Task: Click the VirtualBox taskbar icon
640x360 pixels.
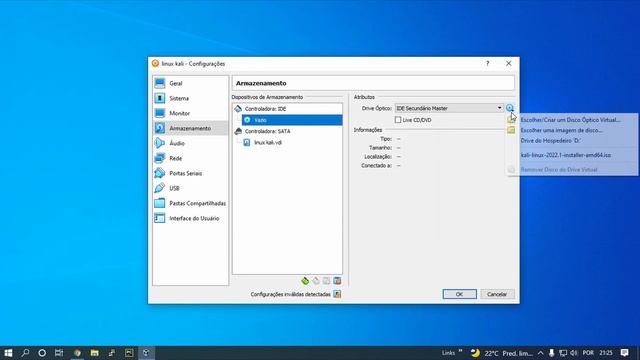Action: click(x=146, y=353)
